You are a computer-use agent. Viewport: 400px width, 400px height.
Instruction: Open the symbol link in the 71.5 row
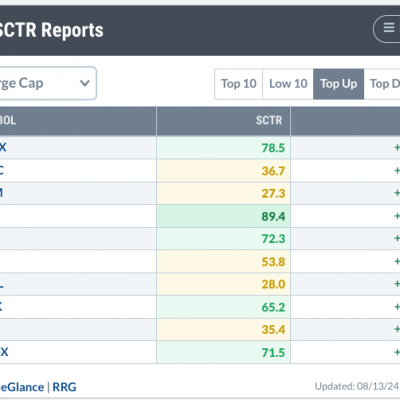click(4, 352)
